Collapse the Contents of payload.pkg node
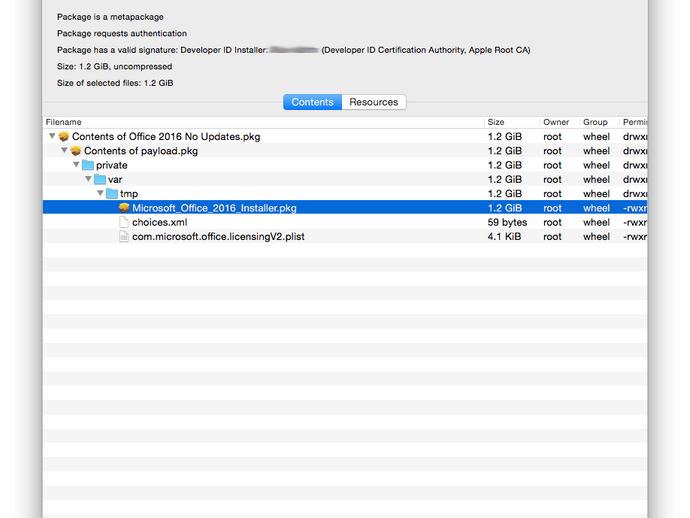Image resolution: width=690 pixels, height=518 pixels. click(64, 151)
